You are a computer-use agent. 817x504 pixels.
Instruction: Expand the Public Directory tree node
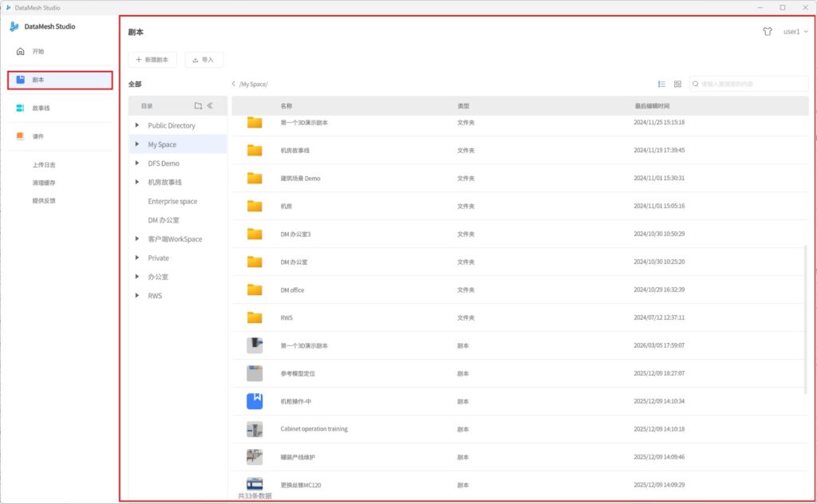137,125
